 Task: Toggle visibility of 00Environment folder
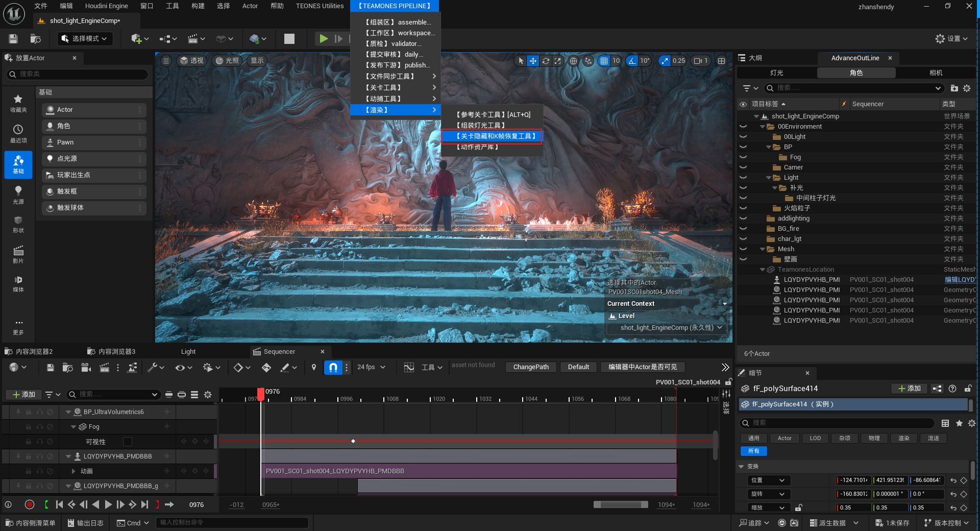point(743,127)
